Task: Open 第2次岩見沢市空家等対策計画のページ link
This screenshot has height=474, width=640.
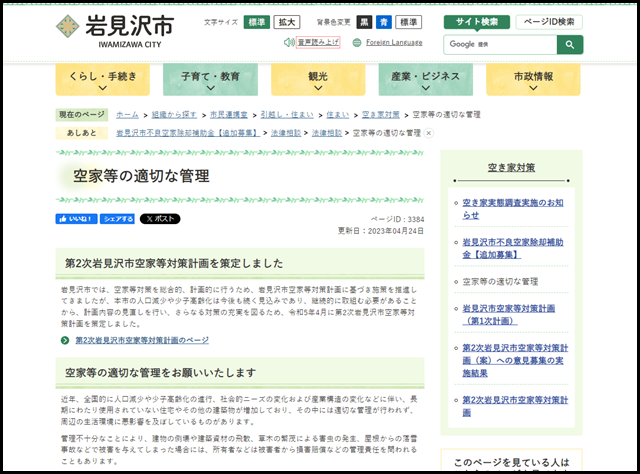Action: (142, 340)
